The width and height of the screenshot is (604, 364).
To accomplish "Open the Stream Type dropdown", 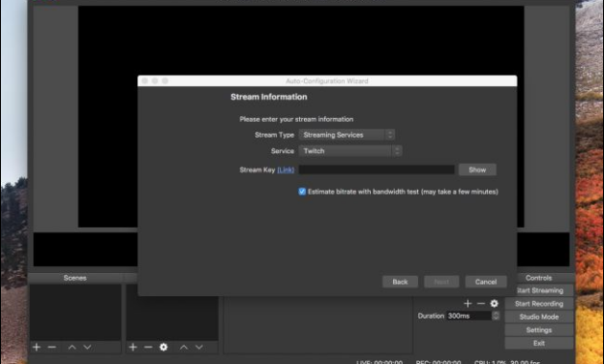I will click(x=347, y=135).
